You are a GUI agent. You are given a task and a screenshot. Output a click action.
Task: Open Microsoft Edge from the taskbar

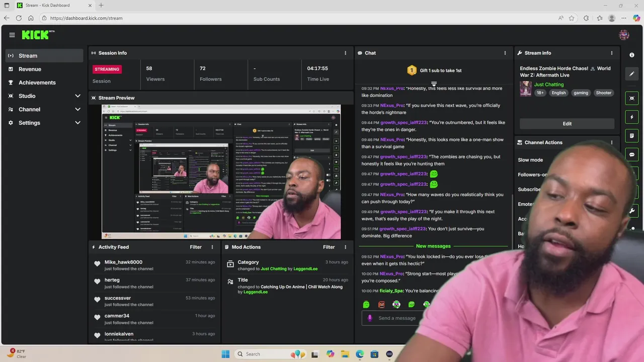[x=360, y=354]
